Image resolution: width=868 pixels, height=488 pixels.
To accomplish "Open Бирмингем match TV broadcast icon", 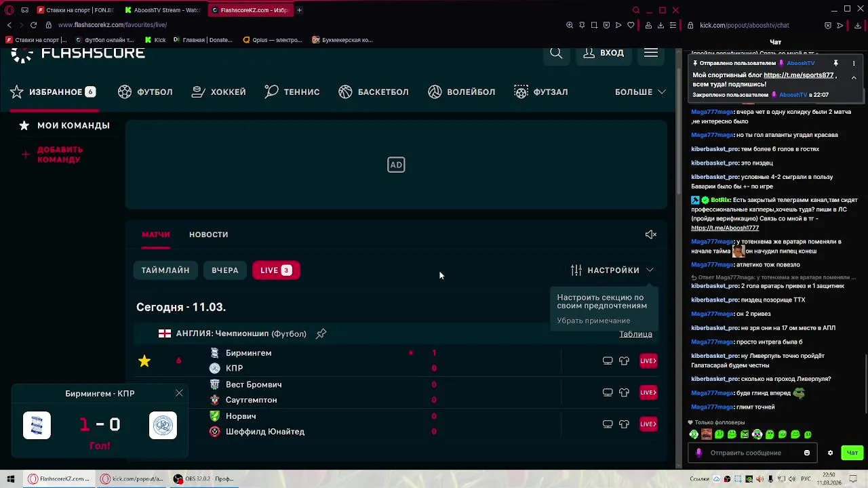I will [608, 361].
